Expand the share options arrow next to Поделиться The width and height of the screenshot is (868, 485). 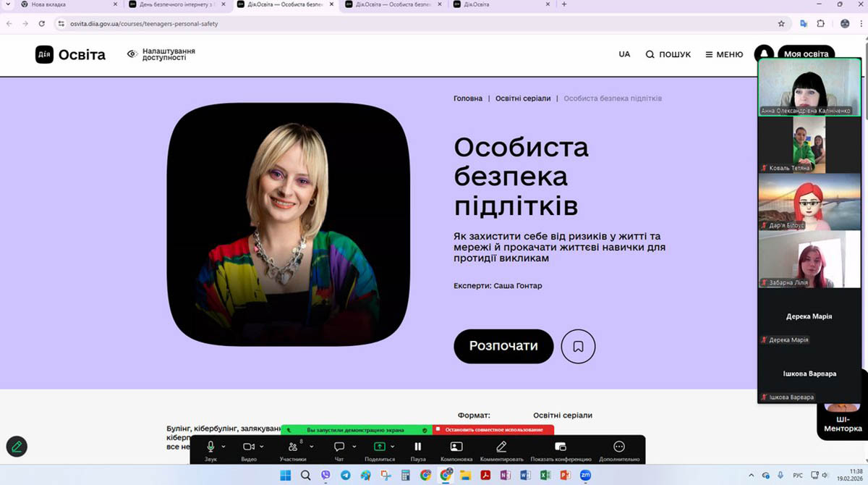[x=393, y=447]
